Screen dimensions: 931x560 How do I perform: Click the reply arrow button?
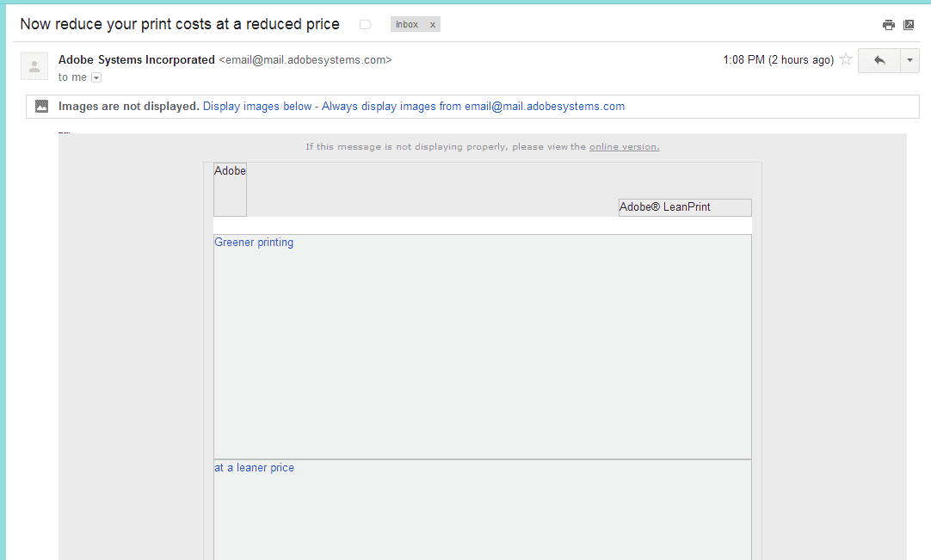[879, 60]
